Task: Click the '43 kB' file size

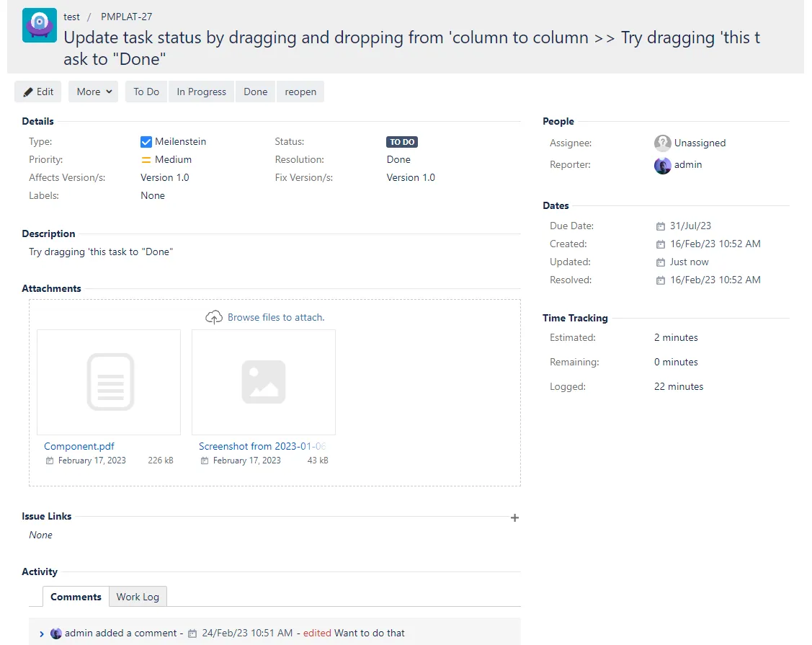Action: 318,461
